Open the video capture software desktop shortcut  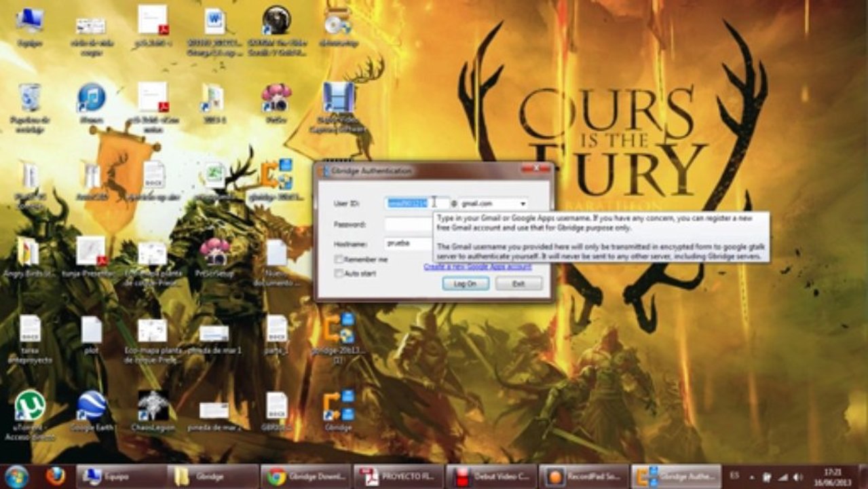pos(338,107)
